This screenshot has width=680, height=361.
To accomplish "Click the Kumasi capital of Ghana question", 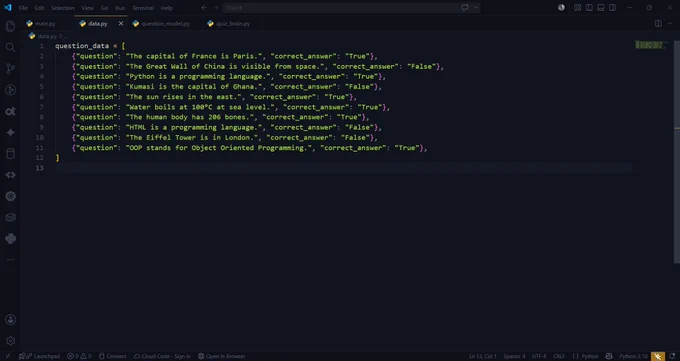I will (x=195, y=87).
